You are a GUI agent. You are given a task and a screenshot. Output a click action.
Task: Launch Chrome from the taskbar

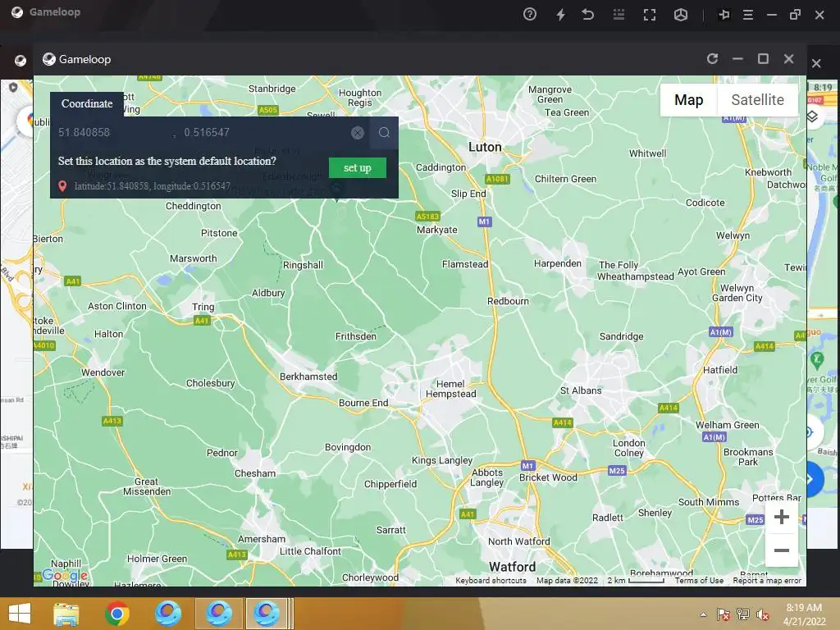point(116,614)
